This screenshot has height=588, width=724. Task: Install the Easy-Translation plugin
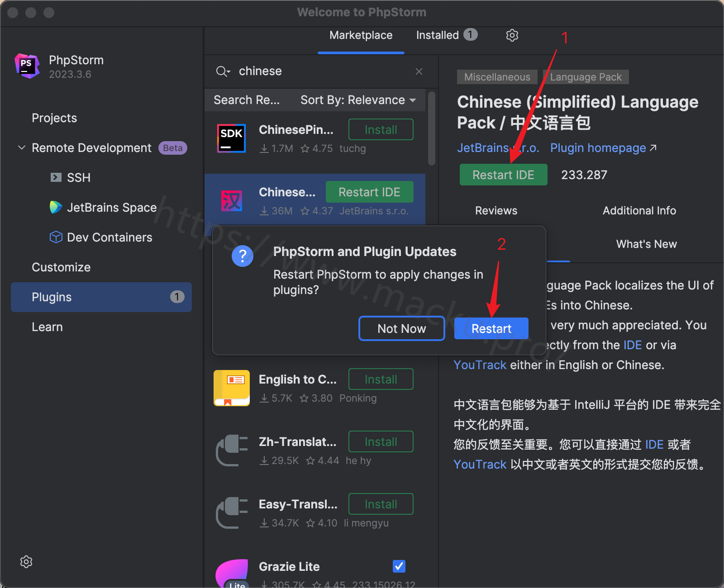(381, 504)
